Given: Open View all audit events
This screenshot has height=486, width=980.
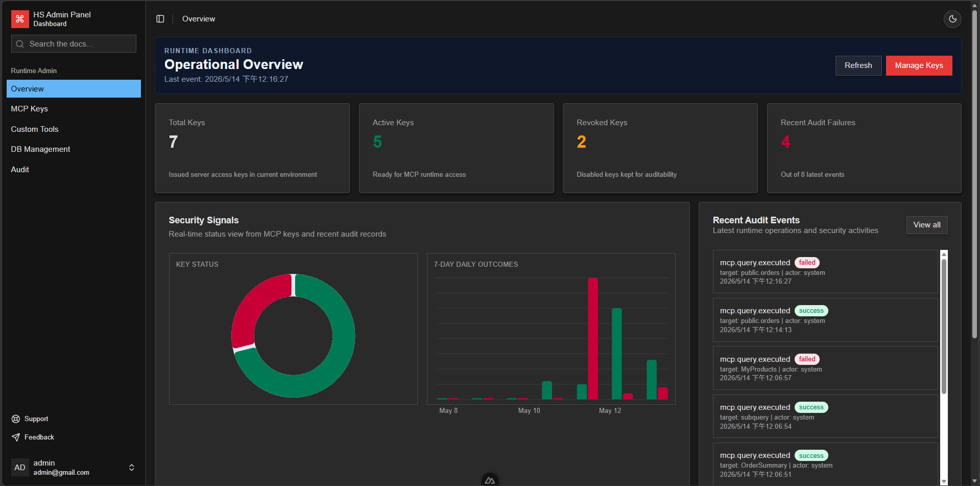Looking at the screenshot, I should 926,225.
